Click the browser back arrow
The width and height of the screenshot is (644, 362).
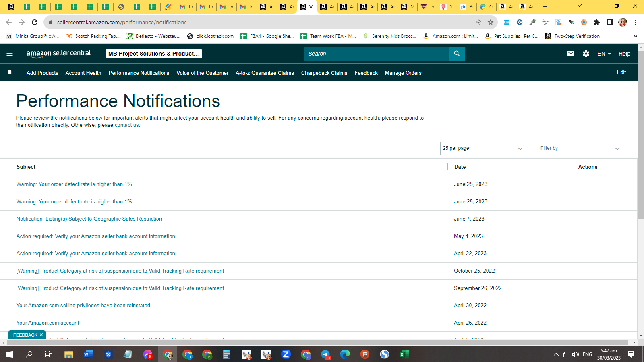tap(9, 22)
